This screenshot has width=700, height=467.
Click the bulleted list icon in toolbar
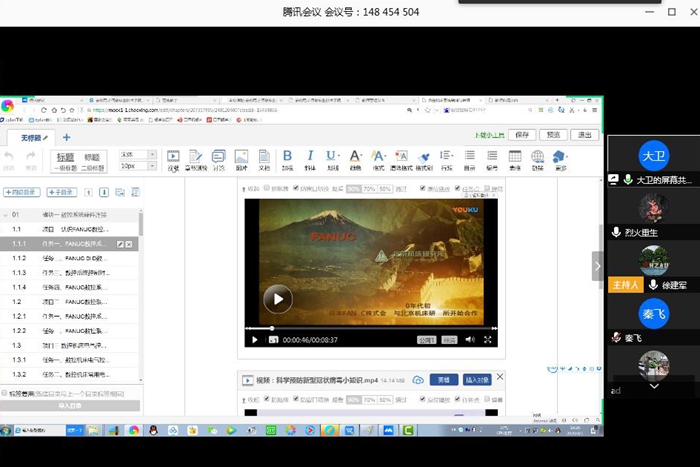click(469, 155)
